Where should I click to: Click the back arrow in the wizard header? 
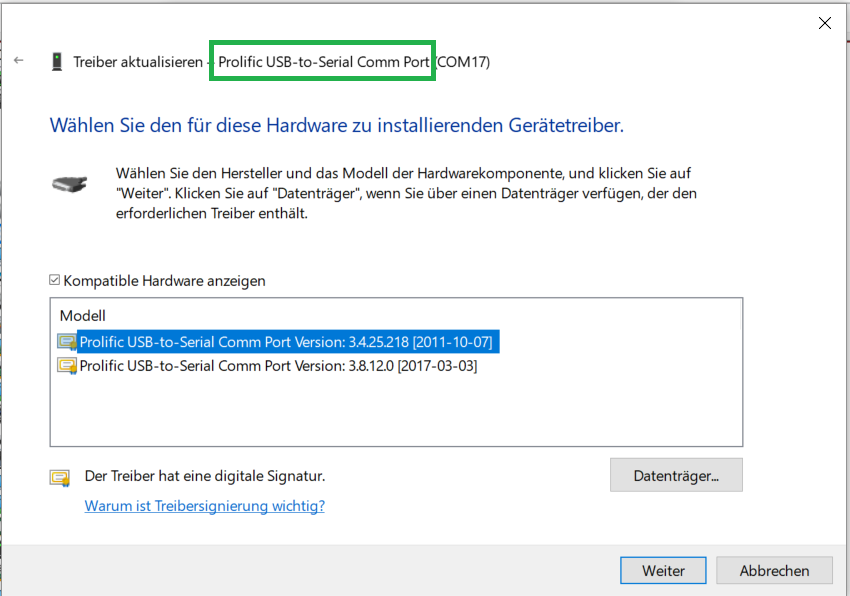[x=19, y=60]
